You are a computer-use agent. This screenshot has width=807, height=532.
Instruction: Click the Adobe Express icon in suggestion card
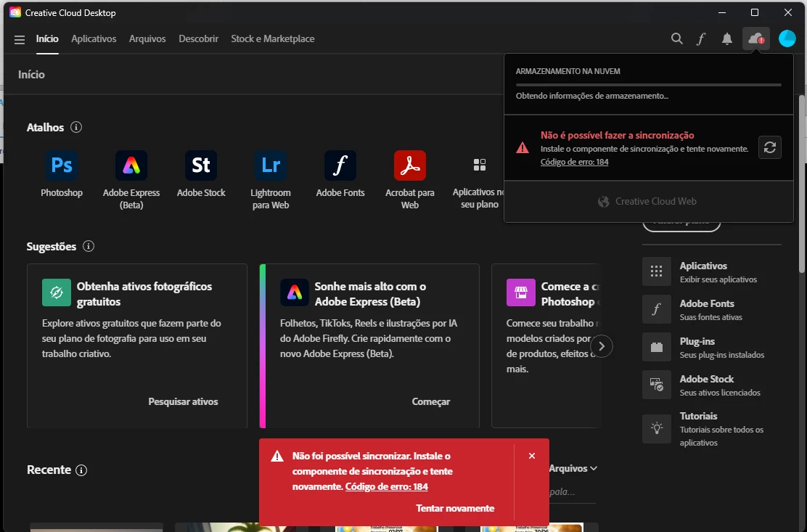(x=295, y=292)
